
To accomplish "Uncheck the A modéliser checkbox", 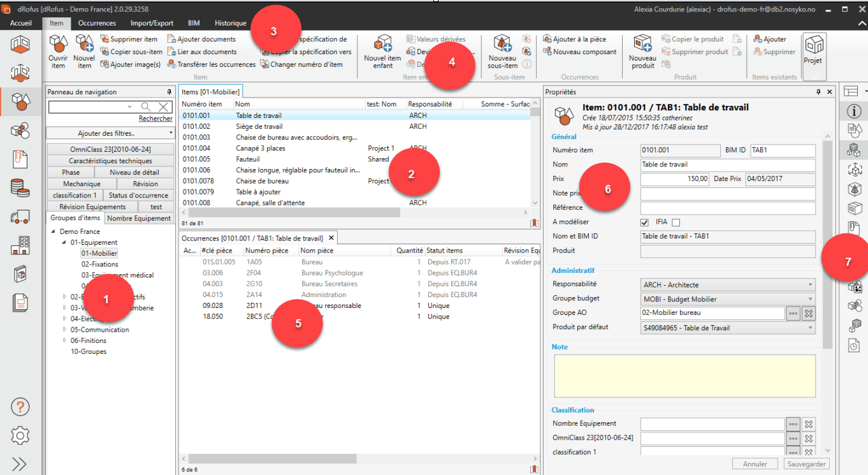I will pyautogui.click(x=644, y=223).
